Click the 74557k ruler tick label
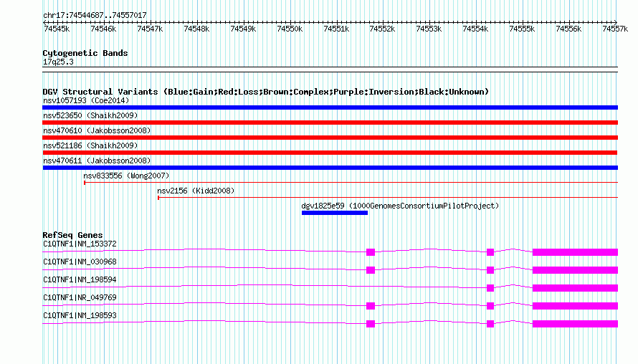Screen dimensions: 638x364 pos(615,29)
